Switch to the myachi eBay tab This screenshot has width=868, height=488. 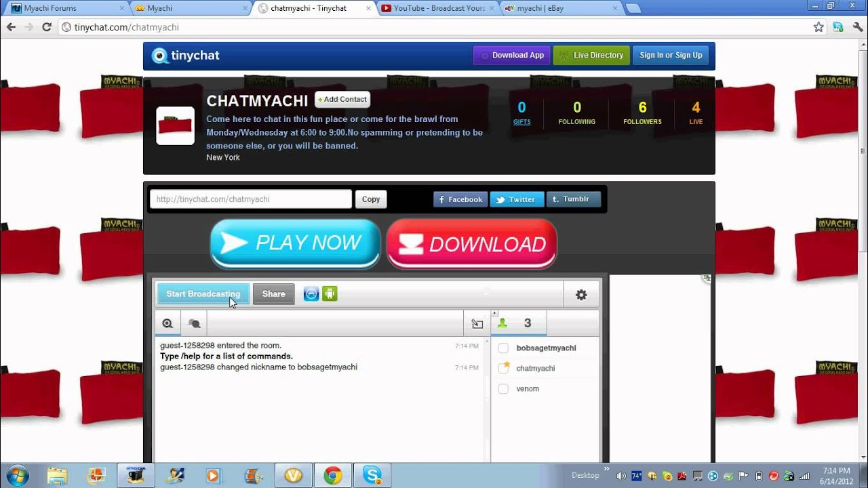tap(560, 8)
